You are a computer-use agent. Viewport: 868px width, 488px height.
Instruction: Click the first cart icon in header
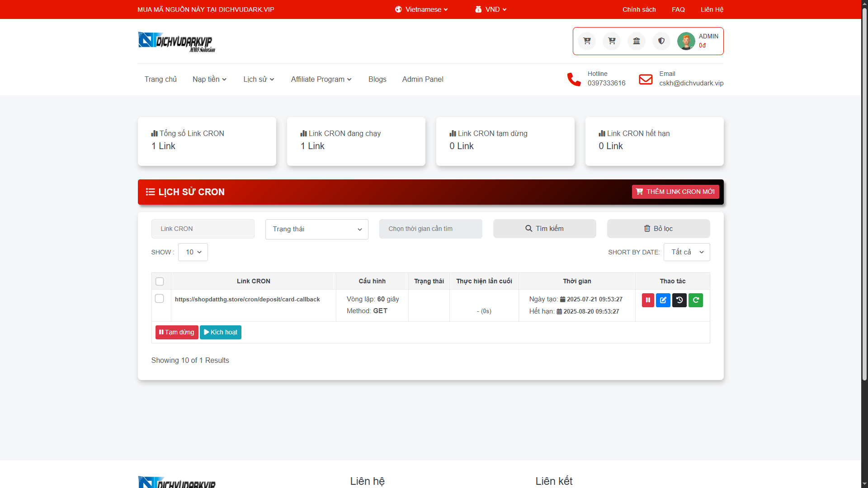(x=587, y=41)
